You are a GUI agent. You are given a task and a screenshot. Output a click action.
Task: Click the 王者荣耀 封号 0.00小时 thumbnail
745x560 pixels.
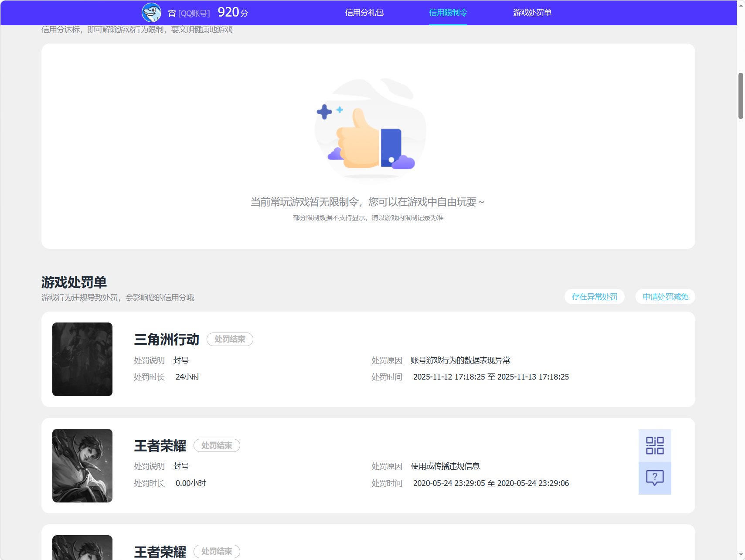tap(82, 465)
